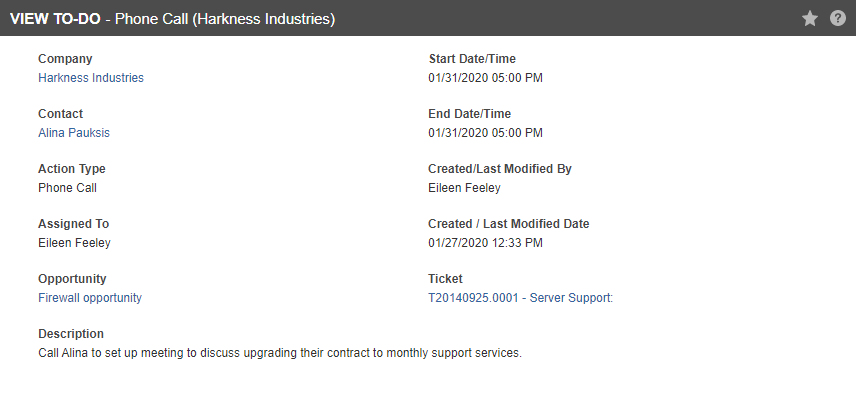Click the Description field label
Image resolution: width=856 pixels, height=396 pixels.
tap(71, 334)
